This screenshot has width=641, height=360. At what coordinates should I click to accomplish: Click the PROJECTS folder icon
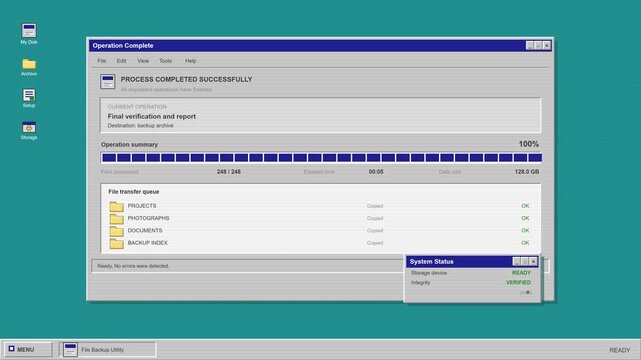click(117, 206)
